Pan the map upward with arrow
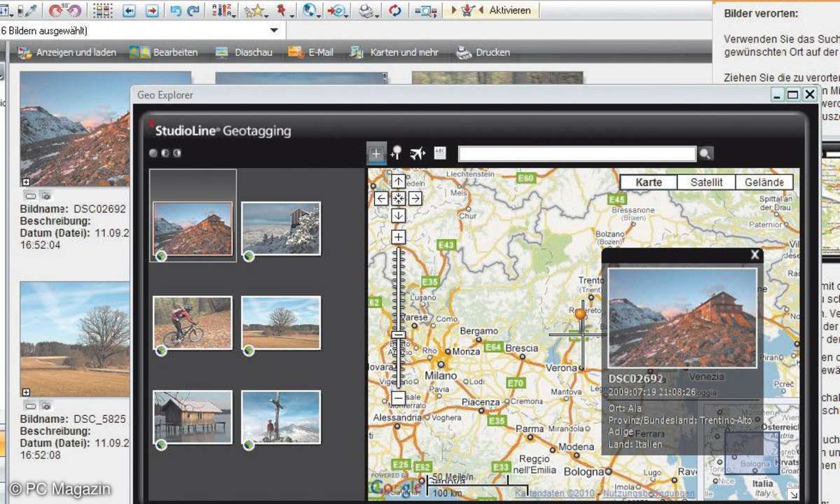This screenshot has width=840, height=504. 398,181
